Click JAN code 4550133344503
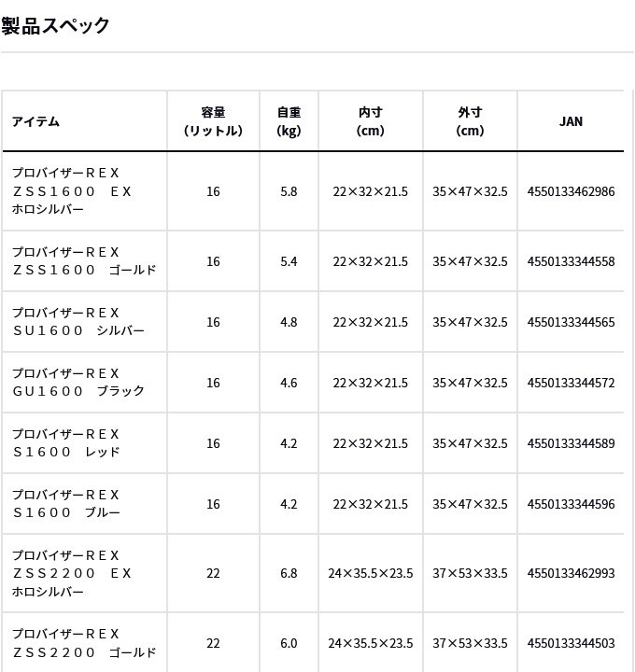 click(571, 643)
